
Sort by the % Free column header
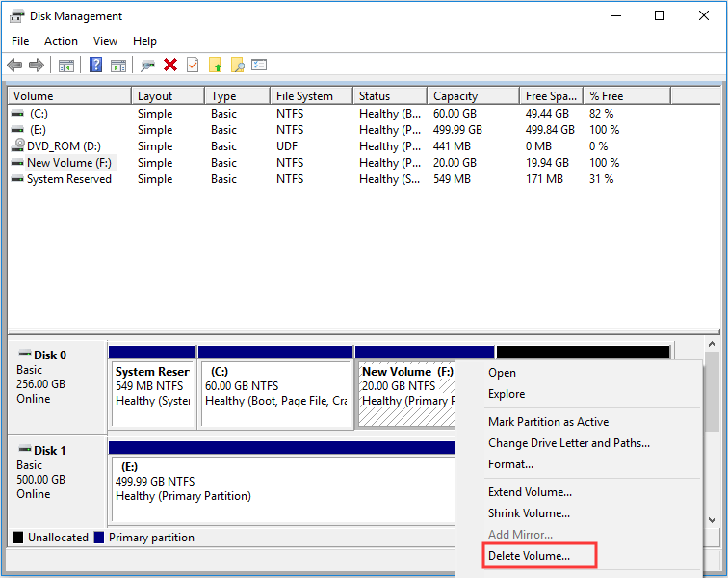[627, 96]
